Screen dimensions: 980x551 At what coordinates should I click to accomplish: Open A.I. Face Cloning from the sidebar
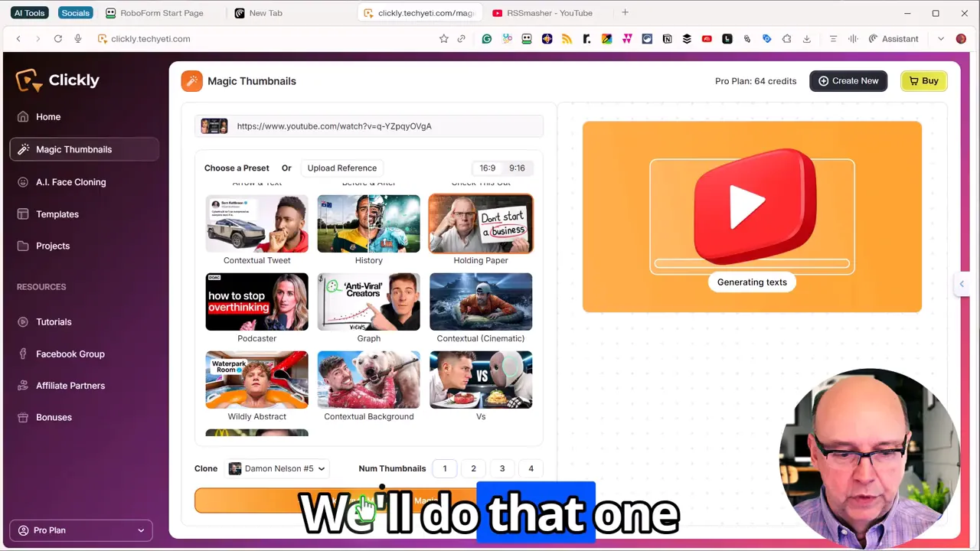click(x=70, y=182)
